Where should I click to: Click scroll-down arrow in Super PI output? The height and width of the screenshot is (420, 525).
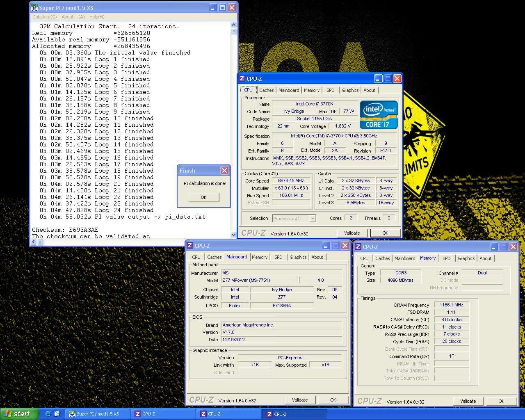click(x=234, y=235)
